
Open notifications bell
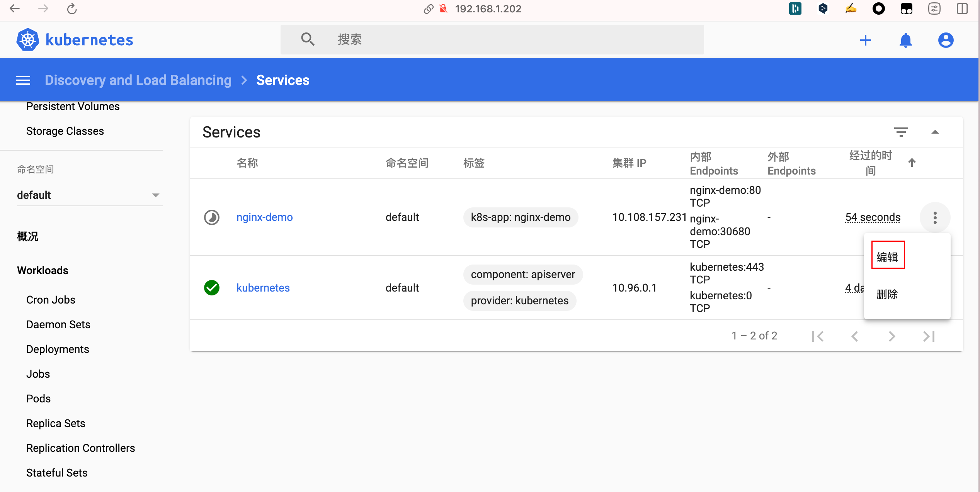(x=906, y=40)
